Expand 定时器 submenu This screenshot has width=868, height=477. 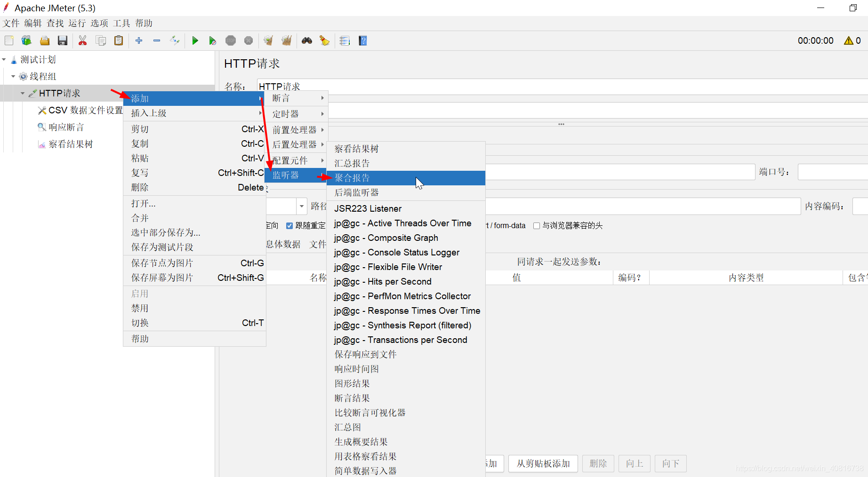click(297, 114)
